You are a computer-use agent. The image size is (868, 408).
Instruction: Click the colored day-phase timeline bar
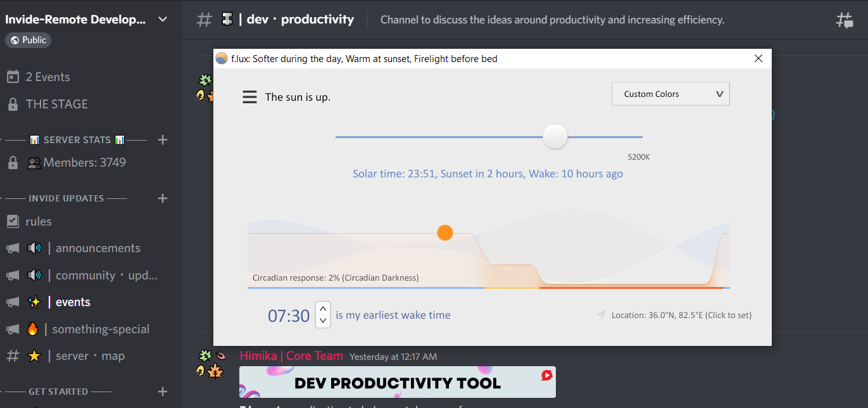489,288
